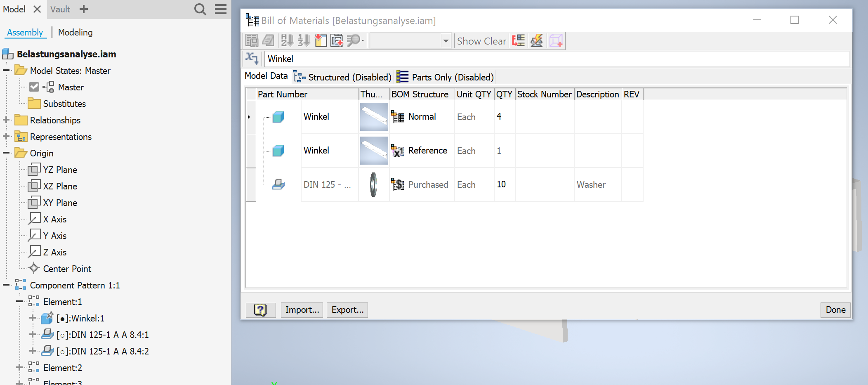Click the Create Virtual Component cube icon
The image size is (868, 385).
point(556,40)
